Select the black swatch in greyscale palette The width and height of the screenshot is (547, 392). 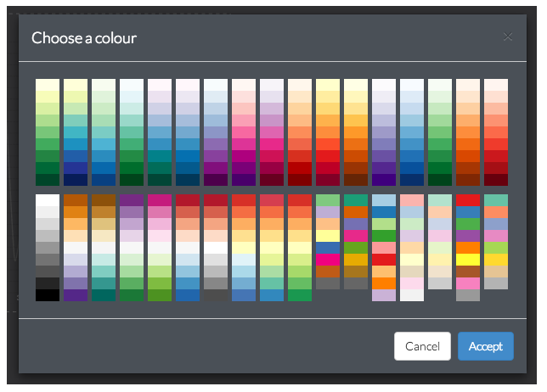pyautogui.click(x=48, y=295)
